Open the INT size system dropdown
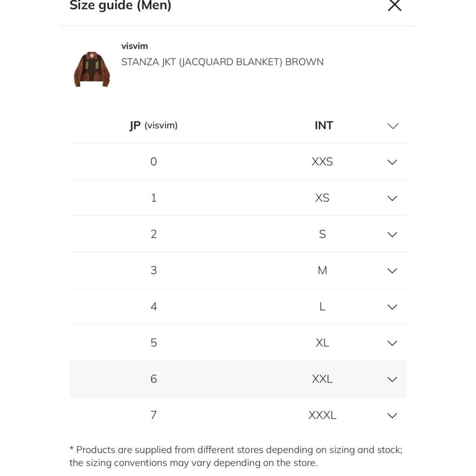Screen dimensions: 476x476 (393, 126)
